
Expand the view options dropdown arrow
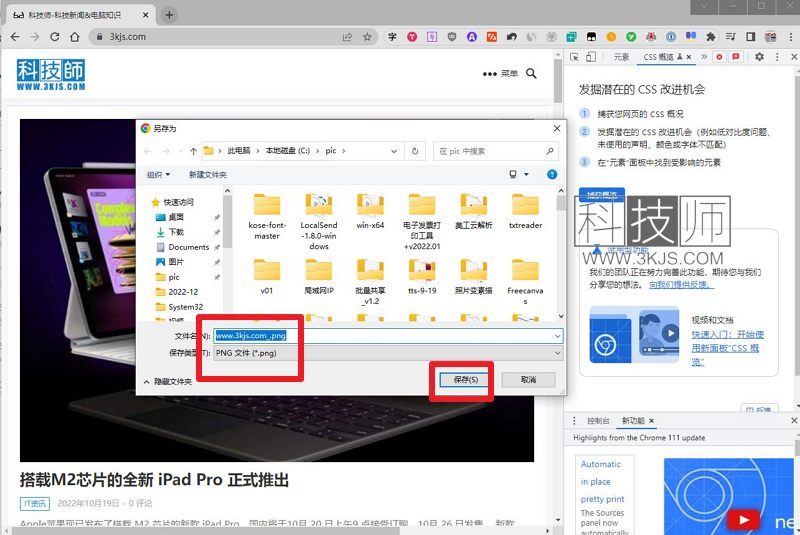click(x=526, y=174)
